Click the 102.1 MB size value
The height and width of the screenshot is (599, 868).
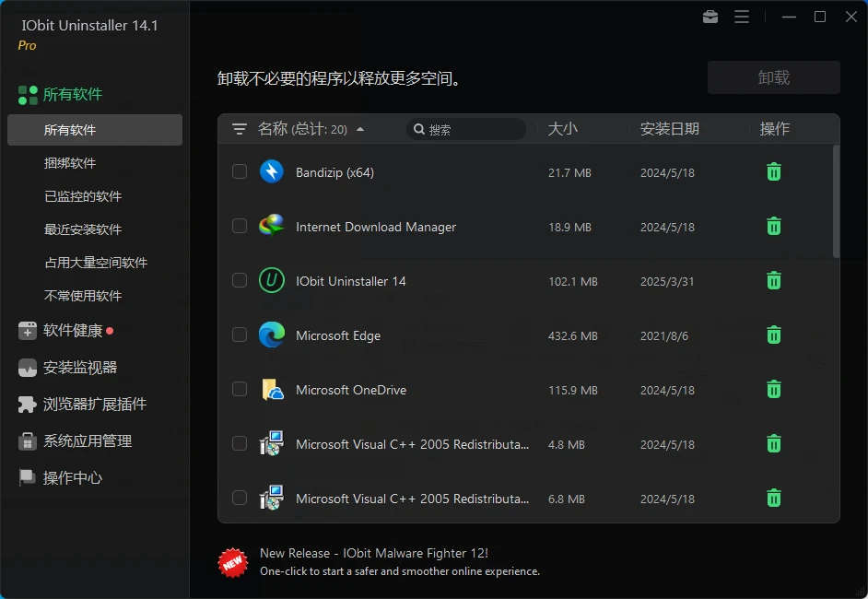tap(573, 282)
